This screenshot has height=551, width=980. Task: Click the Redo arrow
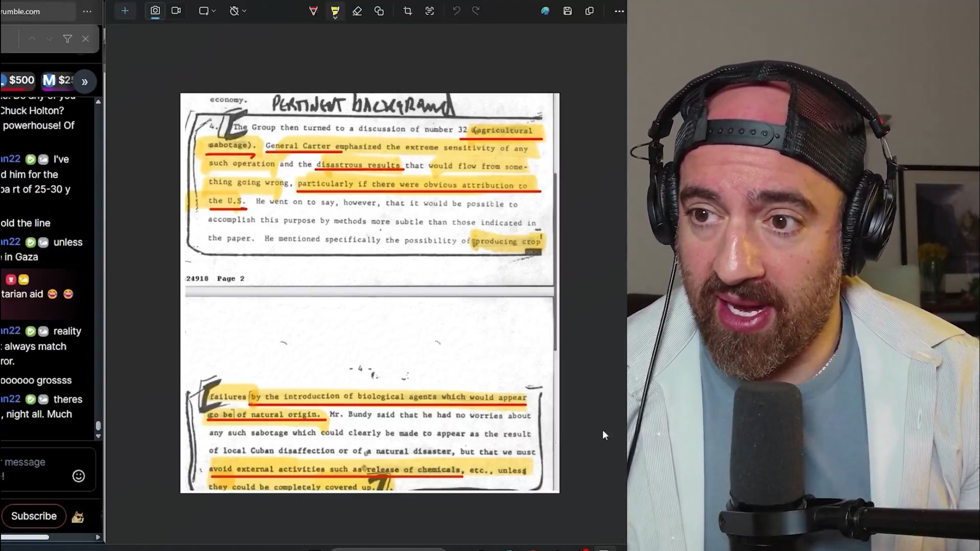click(x=476, y=11)
